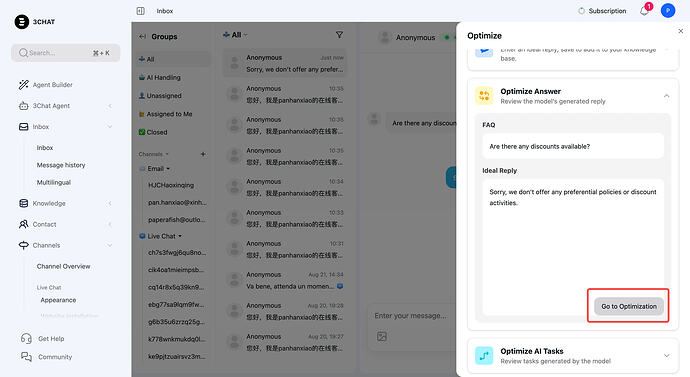Open the All conversations dropdown
Image resolution: width=690 pixels, height=377 pixels.
click(x=235, y=35)
